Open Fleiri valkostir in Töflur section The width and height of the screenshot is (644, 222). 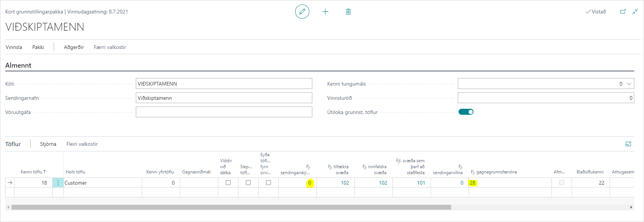coord(82,144)
